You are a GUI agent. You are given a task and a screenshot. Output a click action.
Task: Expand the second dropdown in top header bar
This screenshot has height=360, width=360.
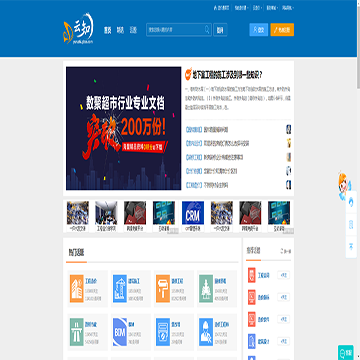[x=257, y=8]
